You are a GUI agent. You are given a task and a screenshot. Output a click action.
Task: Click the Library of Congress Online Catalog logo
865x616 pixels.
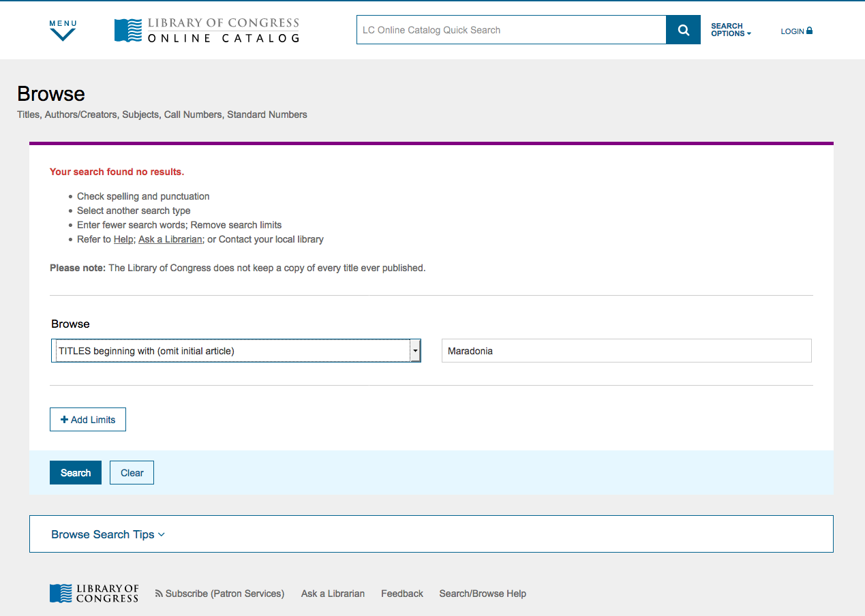[x=207, y=31]
